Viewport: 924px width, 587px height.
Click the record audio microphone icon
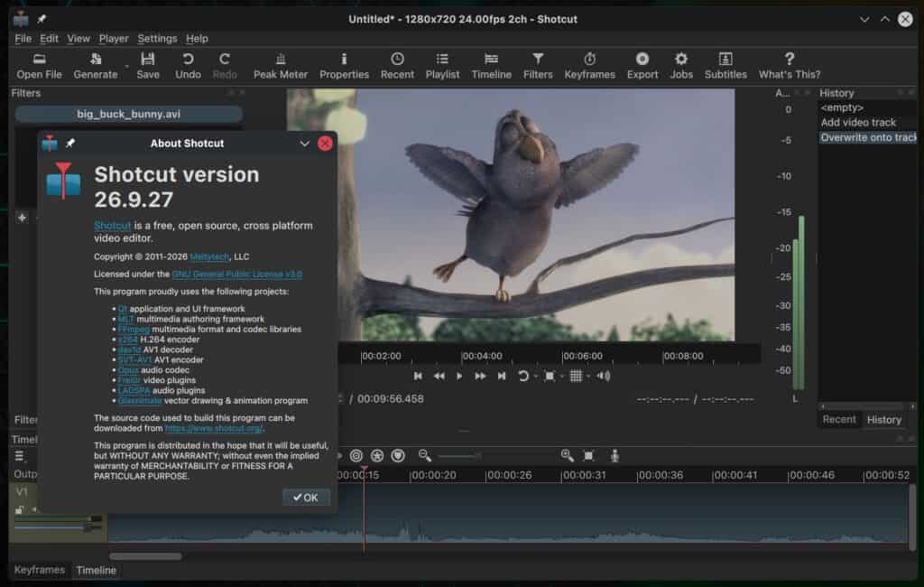pyautogui.click(x=614, y=455)
